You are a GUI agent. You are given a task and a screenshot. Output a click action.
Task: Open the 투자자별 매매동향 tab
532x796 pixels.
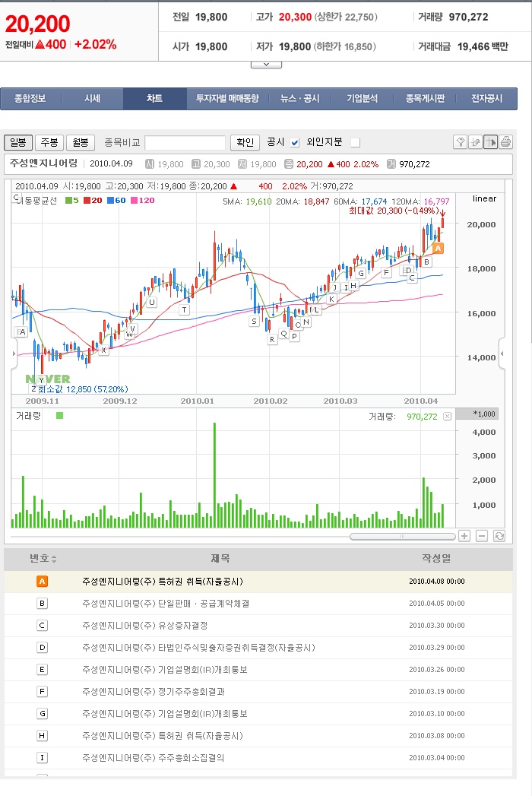click(x=227, y=99)
